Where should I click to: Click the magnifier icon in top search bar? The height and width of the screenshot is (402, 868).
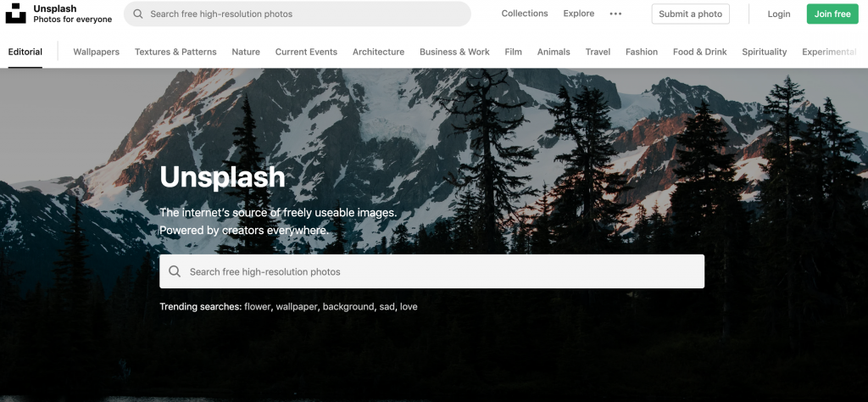tap(138, 14)
